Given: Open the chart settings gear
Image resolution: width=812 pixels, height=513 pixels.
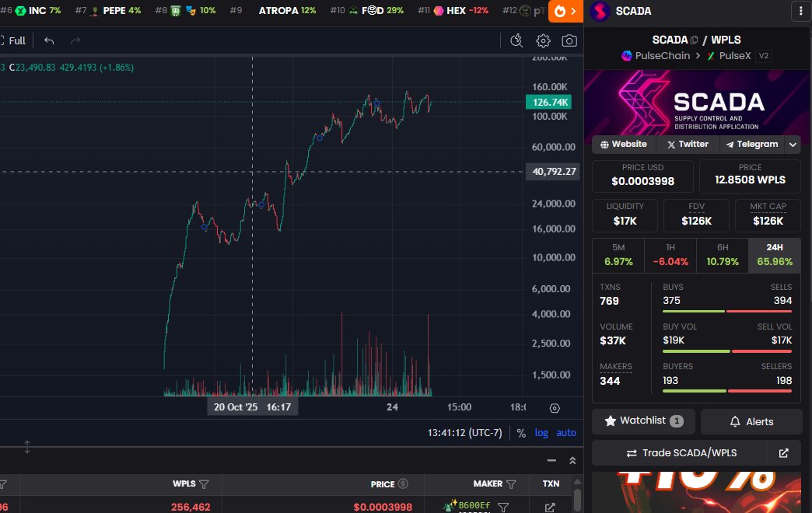Looking at the screenshot, I should tap(543, 41).
